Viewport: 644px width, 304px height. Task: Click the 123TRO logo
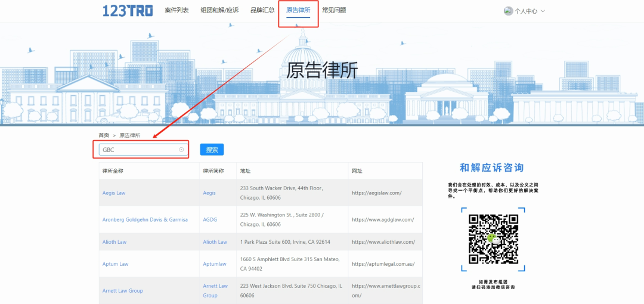tap(127, 11)
